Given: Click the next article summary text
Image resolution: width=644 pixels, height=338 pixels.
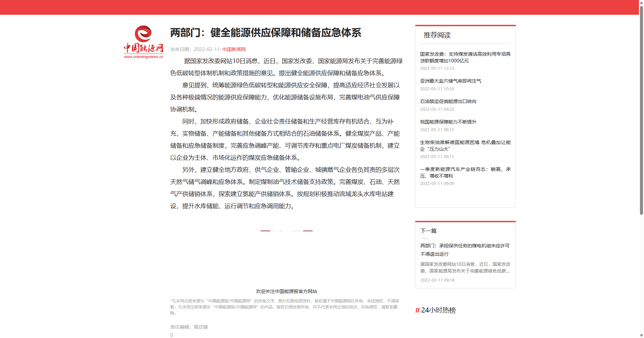Looking at the screenshot, I should [x=465, y=268].
